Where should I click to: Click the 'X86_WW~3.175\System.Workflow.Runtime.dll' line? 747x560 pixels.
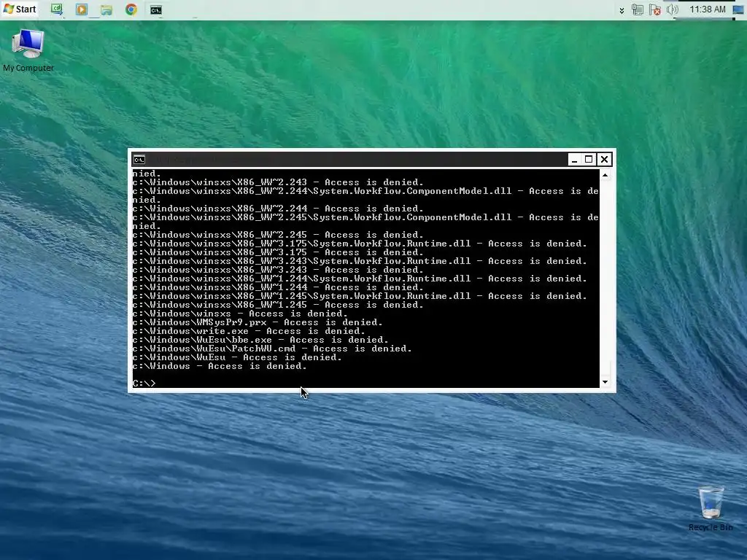[360, 244]
